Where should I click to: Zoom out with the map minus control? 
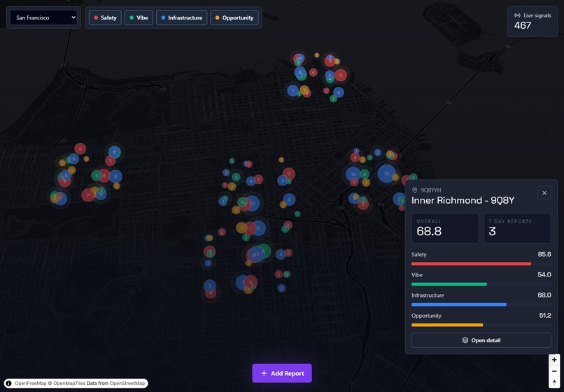click(x=554, y=371)
